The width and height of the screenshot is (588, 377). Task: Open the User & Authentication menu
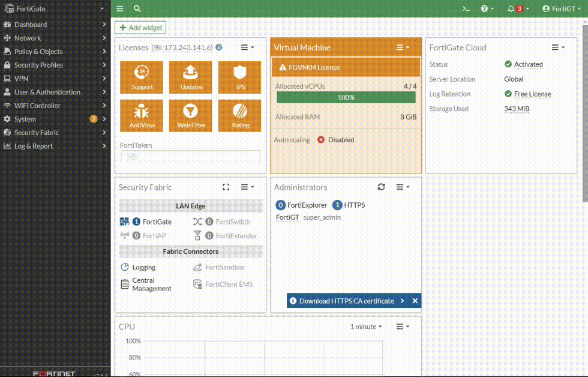(x=55, y=92)
